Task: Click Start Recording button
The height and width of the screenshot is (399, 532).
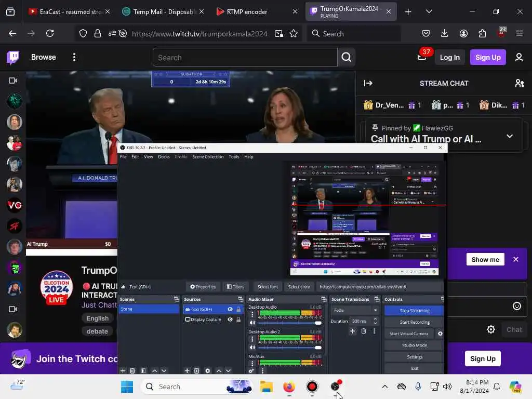Action: pos(414,322)
